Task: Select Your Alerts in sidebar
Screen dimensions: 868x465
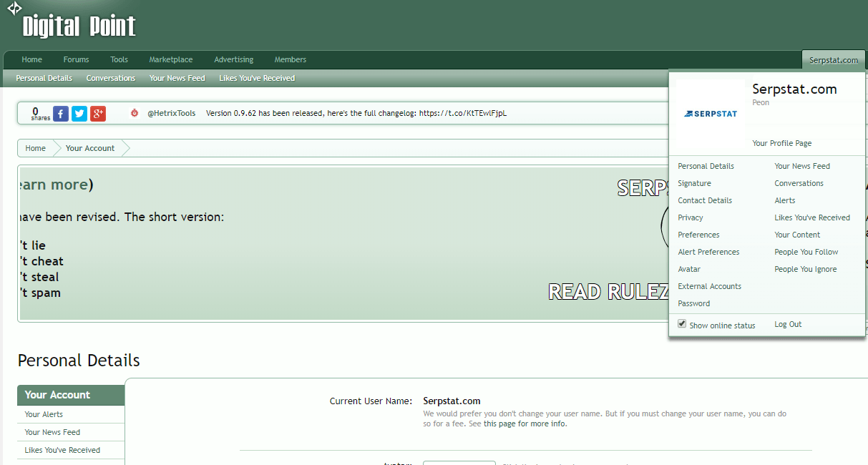Action: click(x=44, y=414)
